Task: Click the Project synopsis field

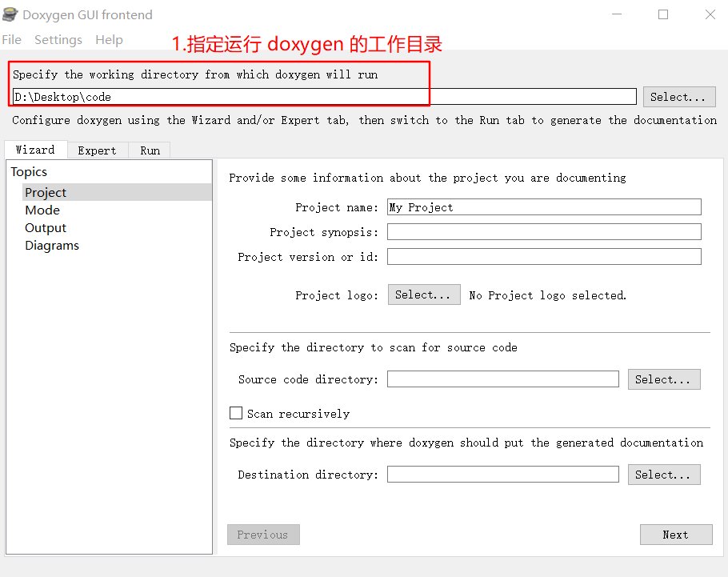Action: click(544, 232)
